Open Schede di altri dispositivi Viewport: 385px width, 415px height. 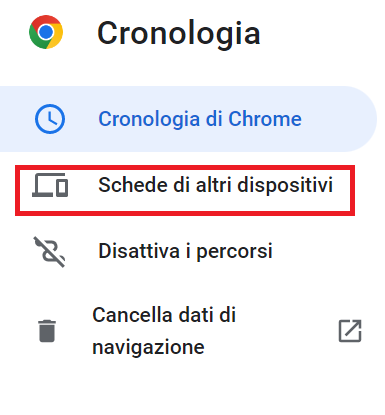pyautogui.click(x=185, y=190)
